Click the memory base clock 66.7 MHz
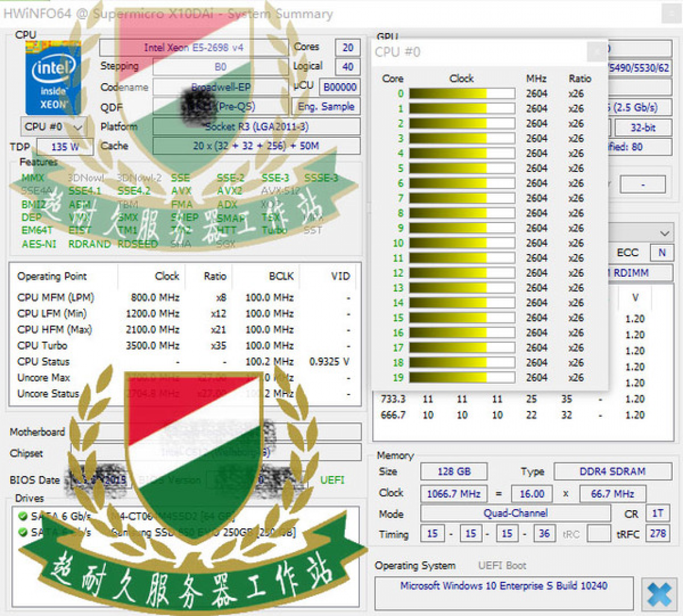The height and width of the screenshot is (616, 683). 613,494
